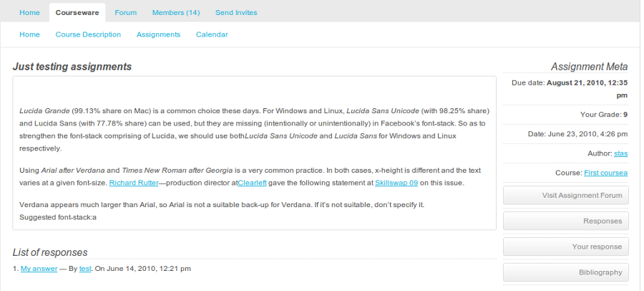Open the courseware Home submenu link
Image resolution: width=644 pixels, height=291 pixels.
(29, 34)
